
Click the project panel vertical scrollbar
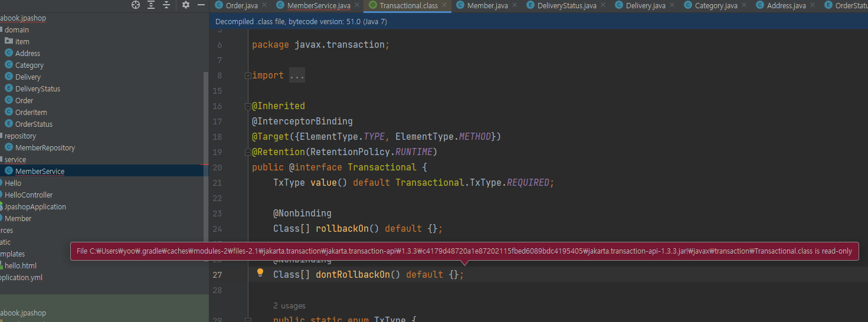[x=205, y=118]
